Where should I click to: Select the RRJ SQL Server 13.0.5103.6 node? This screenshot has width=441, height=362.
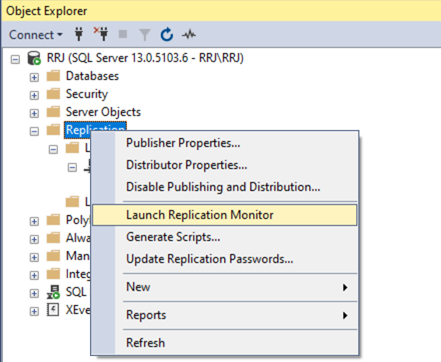click(x=145, y=58)
